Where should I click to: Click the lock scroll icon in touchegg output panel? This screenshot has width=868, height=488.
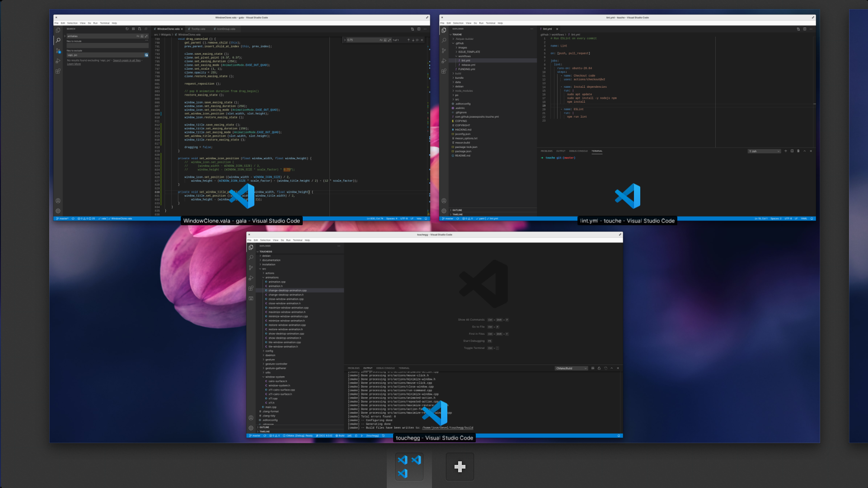[x=599, y=368]
